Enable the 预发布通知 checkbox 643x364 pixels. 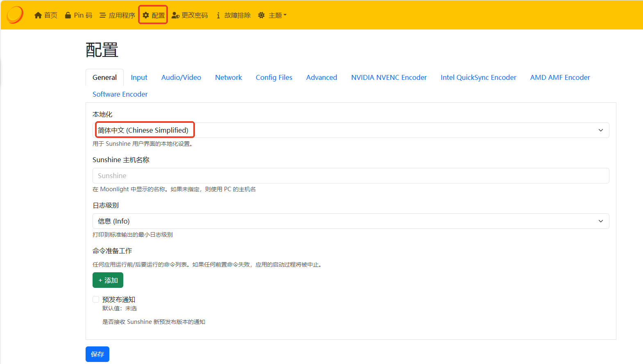click(x=96, y=299)
